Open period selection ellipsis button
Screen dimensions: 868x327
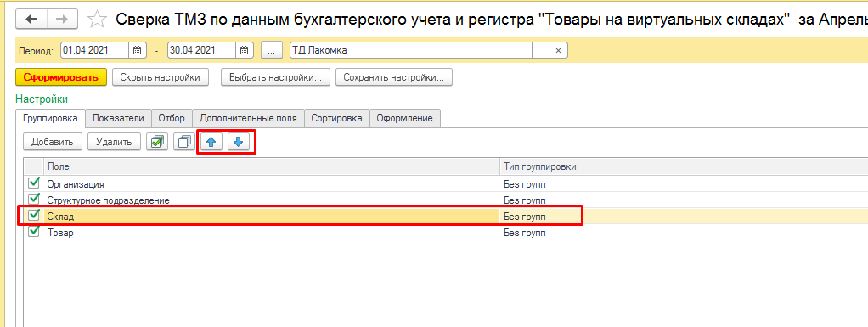(271, 50)
